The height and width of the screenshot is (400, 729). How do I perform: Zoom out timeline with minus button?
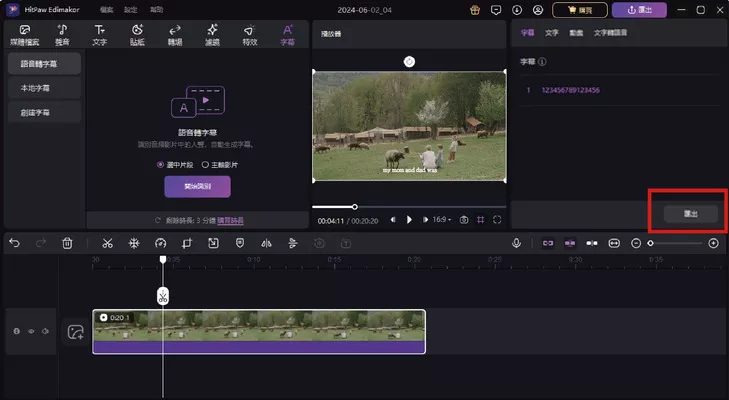click(x=636, y=243)
